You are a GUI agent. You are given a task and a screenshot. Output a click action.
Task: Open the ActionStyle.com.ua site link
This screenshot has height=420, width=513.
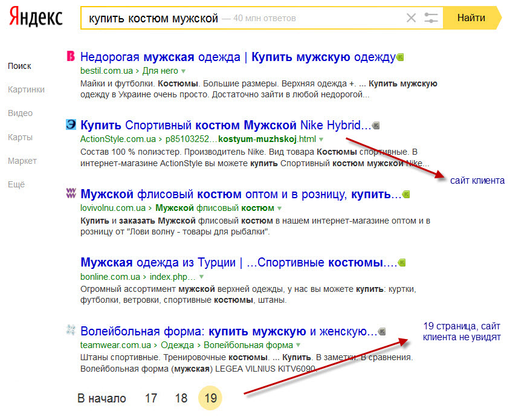pyautogui.click(x=118, y=139)
